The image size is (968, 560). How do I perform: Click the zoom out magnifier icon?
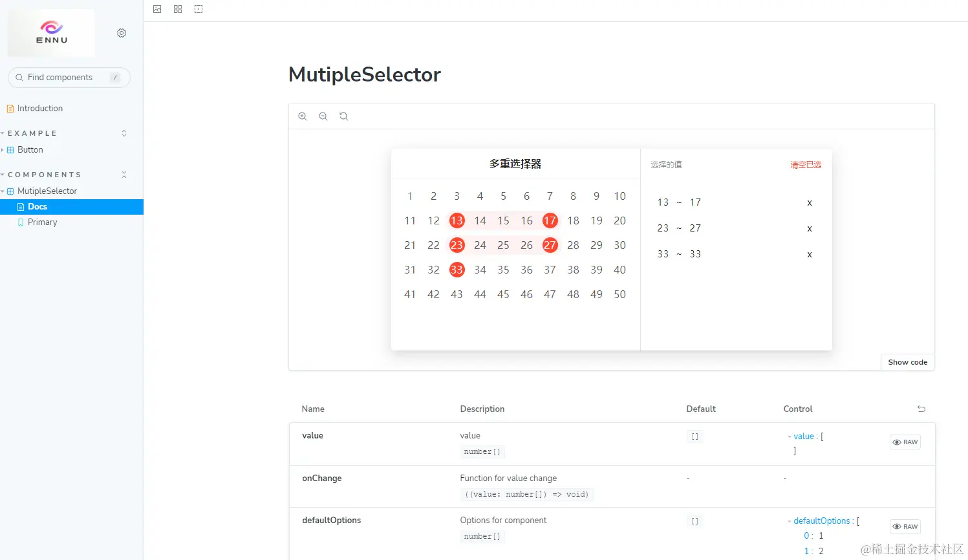coord(323,116)
